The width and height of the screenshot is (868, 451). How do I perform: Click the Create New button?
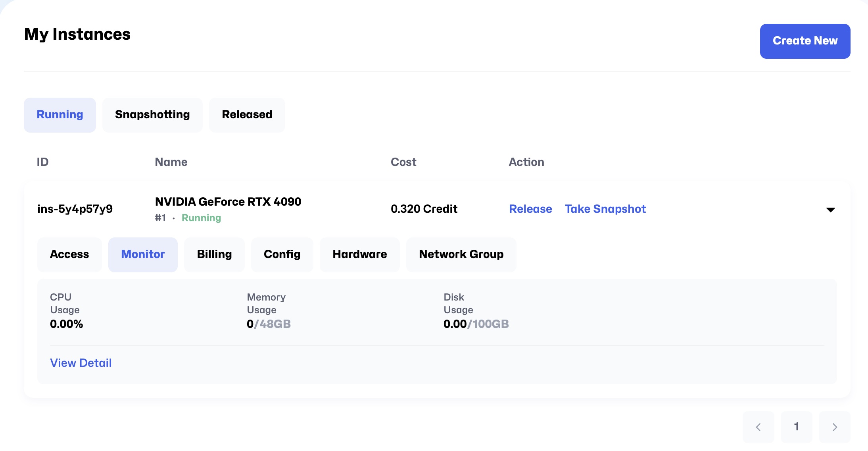click(x=805, y=41)
